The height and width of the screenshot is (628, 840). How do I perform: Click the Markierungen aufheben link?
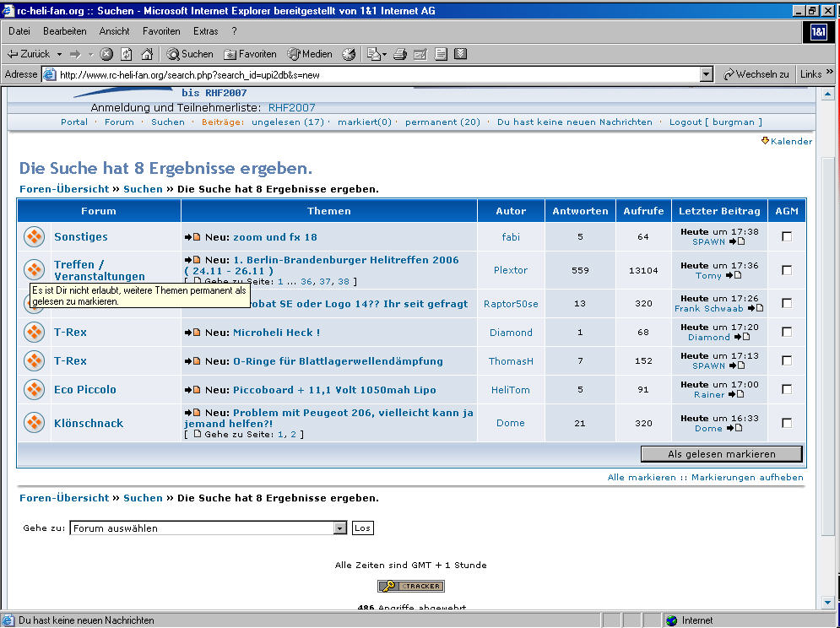coord(747,477)
